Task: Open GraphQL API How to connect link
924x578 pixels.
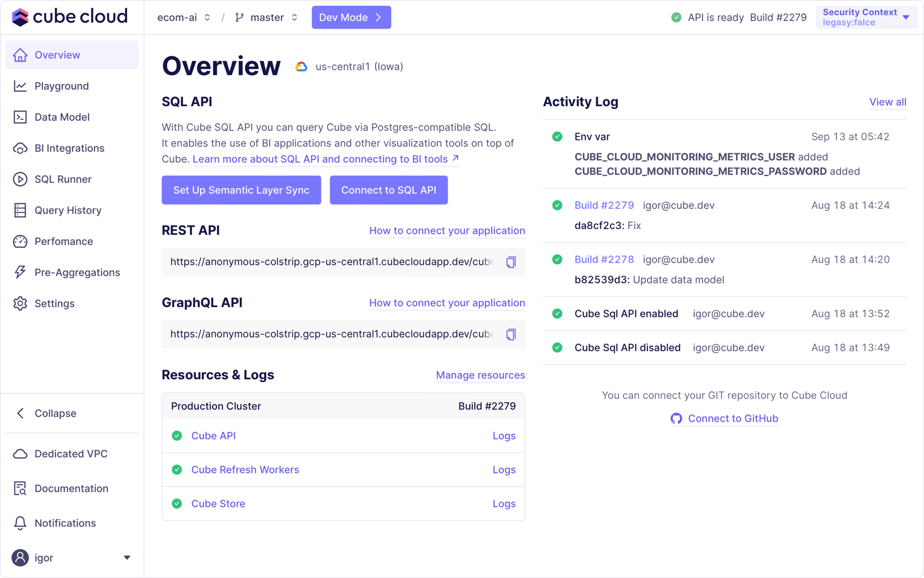Action: (x=447, y=303)
